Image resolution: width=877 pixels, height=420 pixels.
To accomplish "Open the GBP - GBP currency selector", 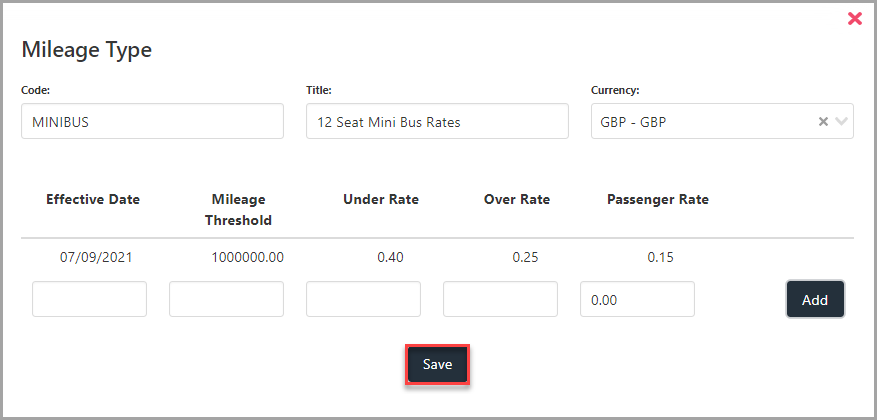I will click(722, 121).
